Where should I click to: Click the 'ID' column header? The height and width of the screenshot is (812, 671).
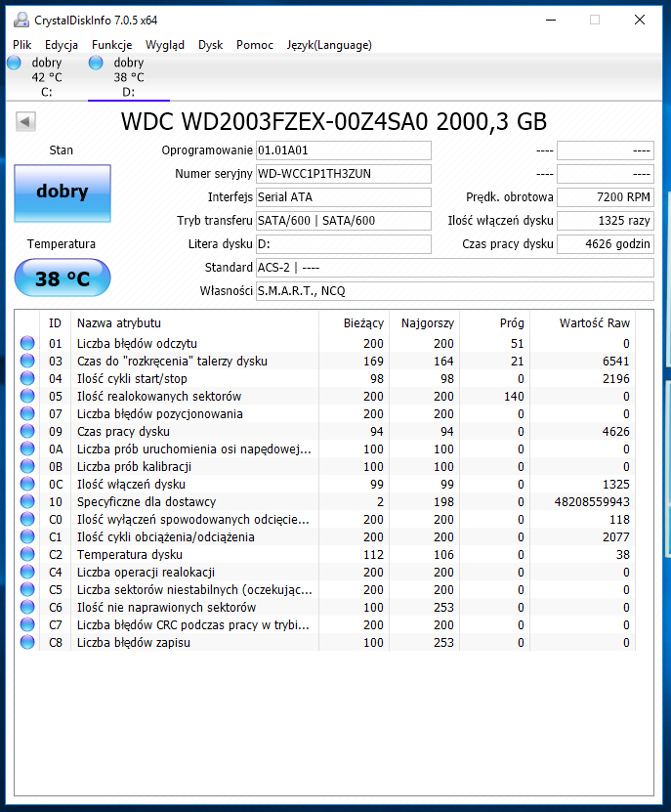click(x=55, y=323)
